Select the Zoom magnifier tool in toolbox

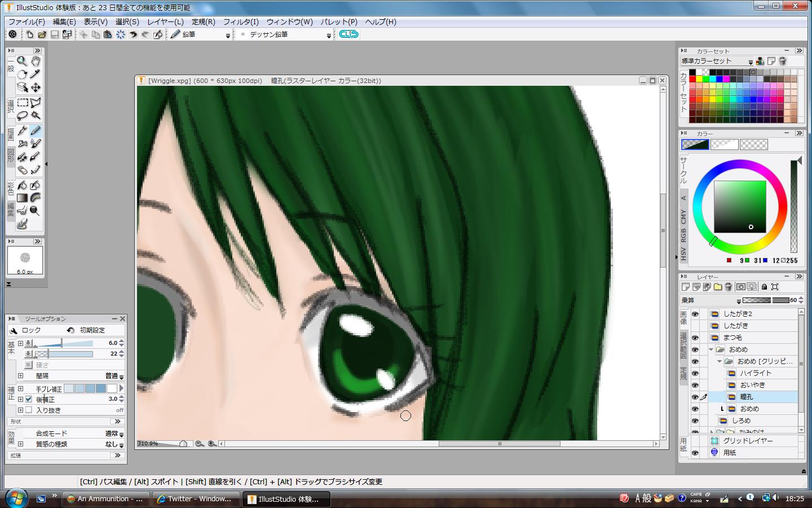[22, 61]
